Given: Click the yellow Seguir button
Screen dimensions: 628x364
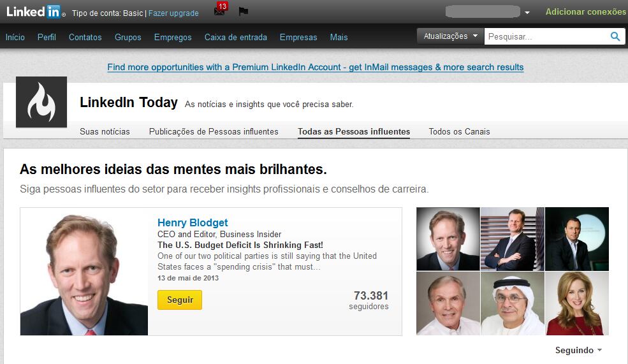Looking at the screenshot, I should point(180,300).
